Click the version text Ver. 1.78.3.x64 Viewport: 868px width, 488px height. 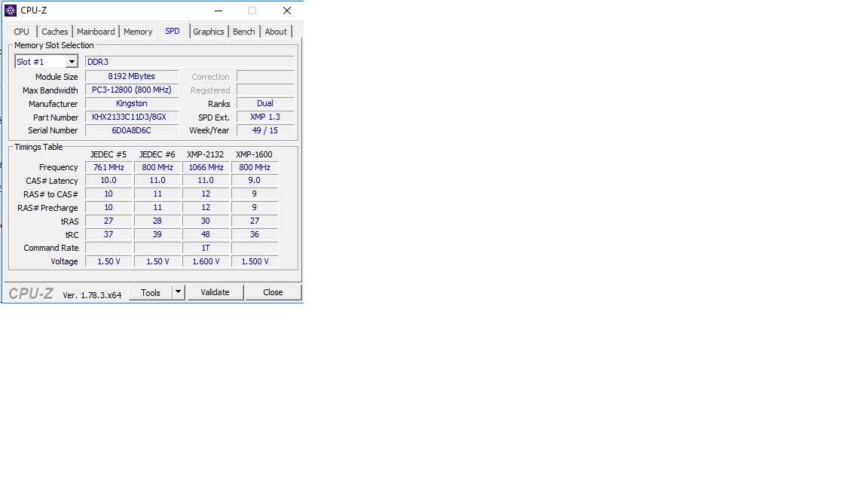(x=92, y=295)
